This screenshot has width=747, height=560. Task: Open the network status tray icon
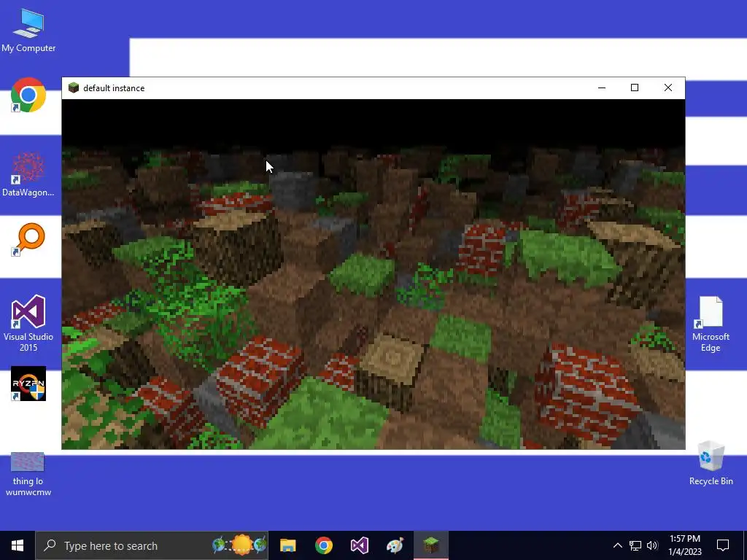click(635, 545)
